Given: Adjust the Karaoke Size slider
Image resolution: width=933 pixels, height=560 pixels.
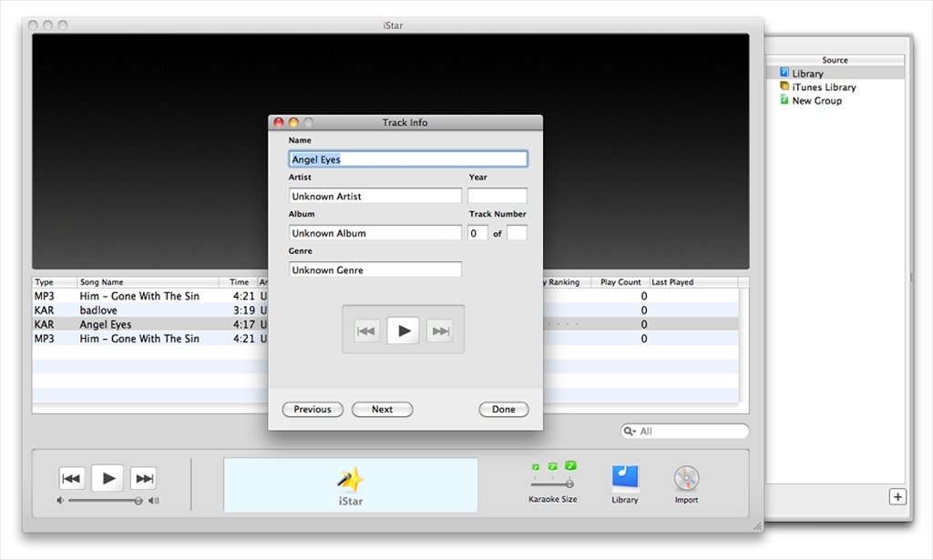Looking at the screenshot, I should coord(552,484).
